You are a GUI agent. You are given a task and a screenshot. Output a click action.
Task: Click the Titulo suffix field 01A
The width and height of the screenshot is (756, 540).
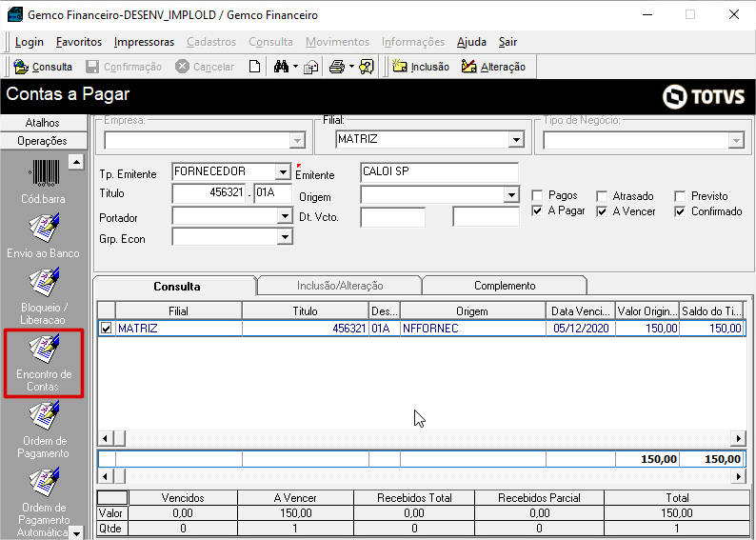[x=272, y=192]
